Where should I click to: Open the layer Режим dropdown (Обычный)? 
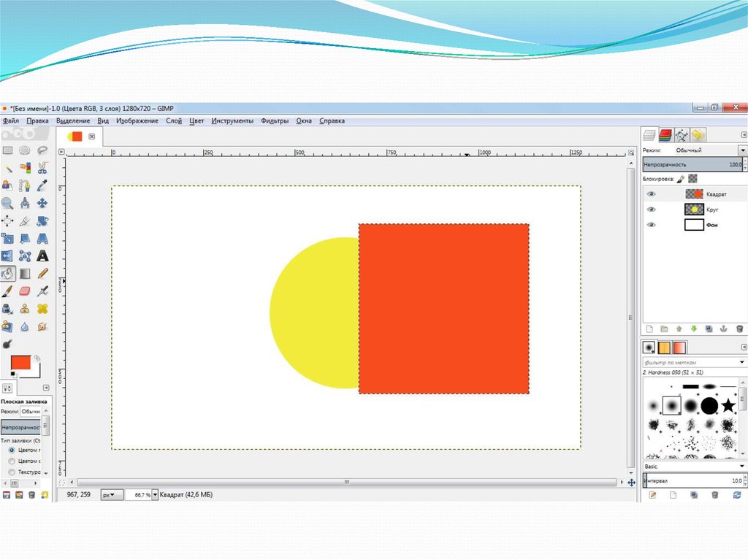tap(742, 150)
